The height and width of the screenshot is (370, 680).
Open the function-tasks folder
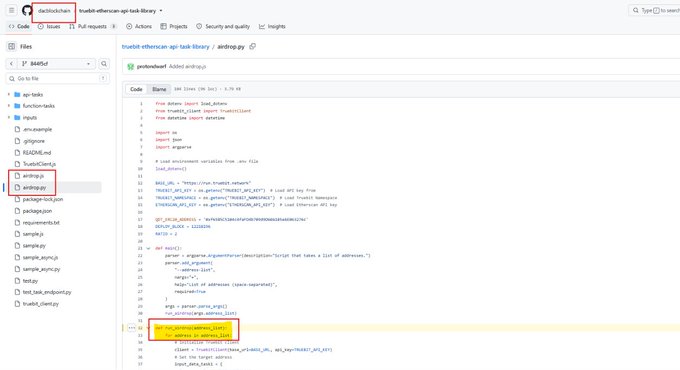click(x=39, y=106)
